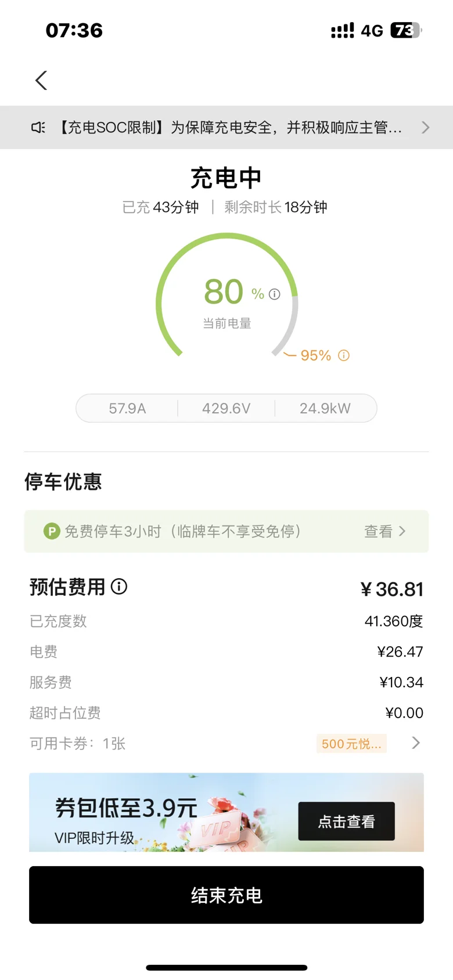Tap the info icon next to 预估费用
This screenshot has height=980, width=453.
pos(119,587)
